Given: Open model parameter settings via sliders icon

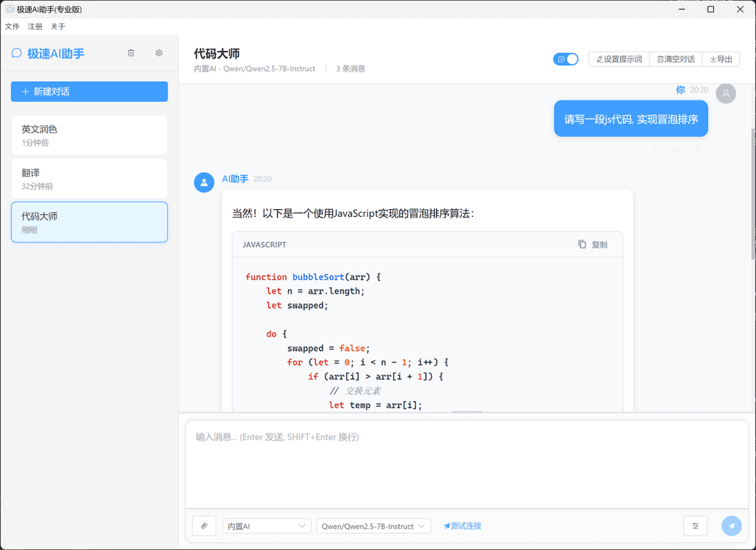Looking at the screenshot, I should tap(695, 526).
